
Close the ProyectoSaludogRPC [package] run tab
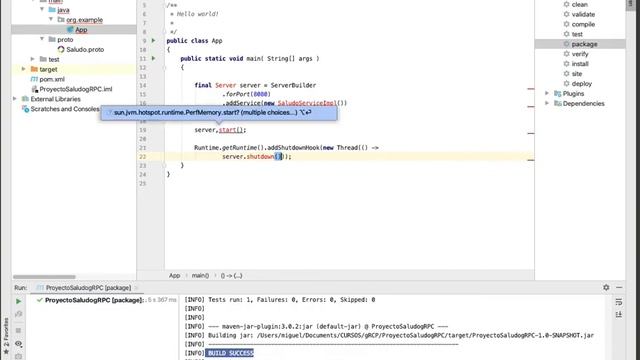(136, 288)
